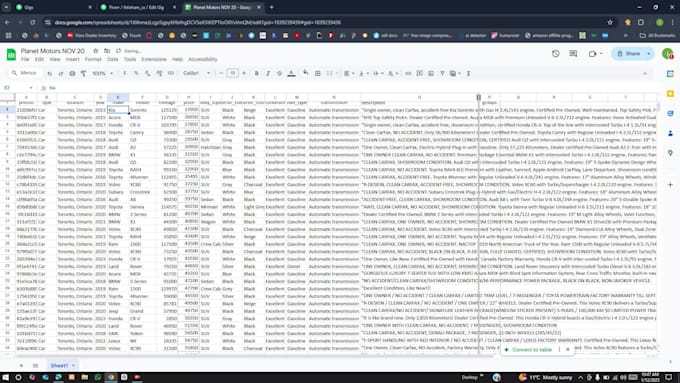The height and width of the screenshot is (383, 680).
Task: Insert a link into the cell
Action: point(408,73)
